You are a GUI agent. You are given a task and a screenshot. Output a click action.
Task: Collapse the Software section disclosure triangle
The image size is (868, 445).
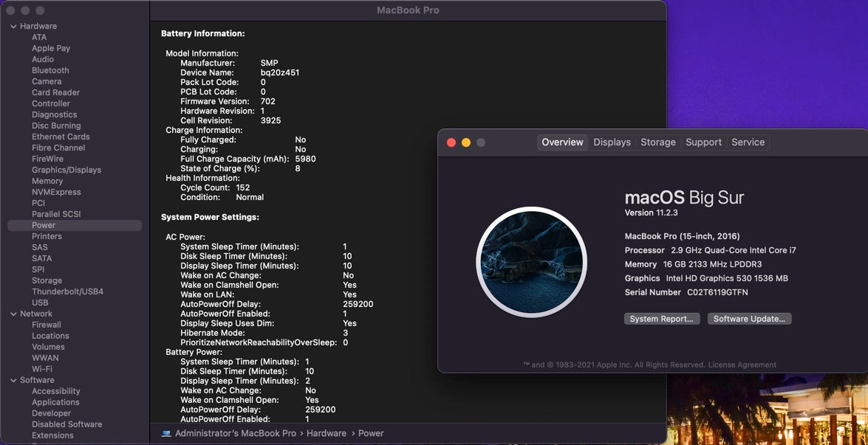click(13, 380)
